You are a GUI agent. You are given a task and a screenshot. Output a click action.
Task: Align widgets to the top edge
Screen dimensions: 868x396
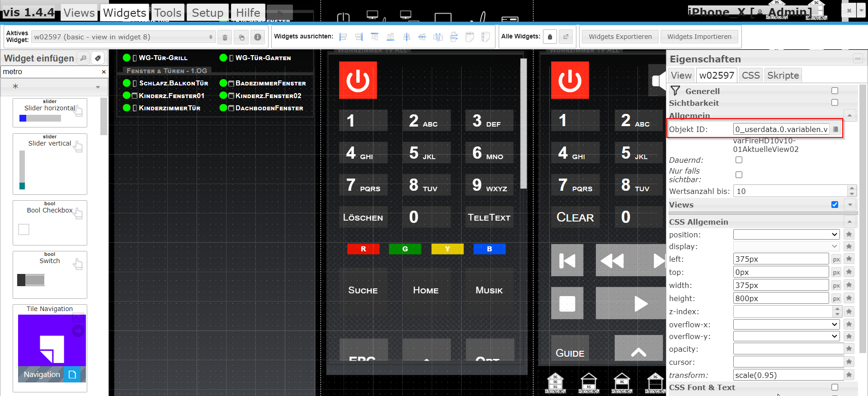(x=375, y=37)
